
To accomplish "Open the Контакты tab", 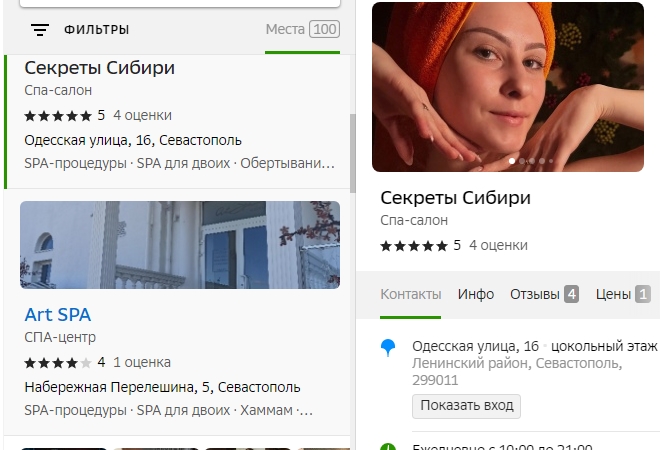I will pos(410,294).
